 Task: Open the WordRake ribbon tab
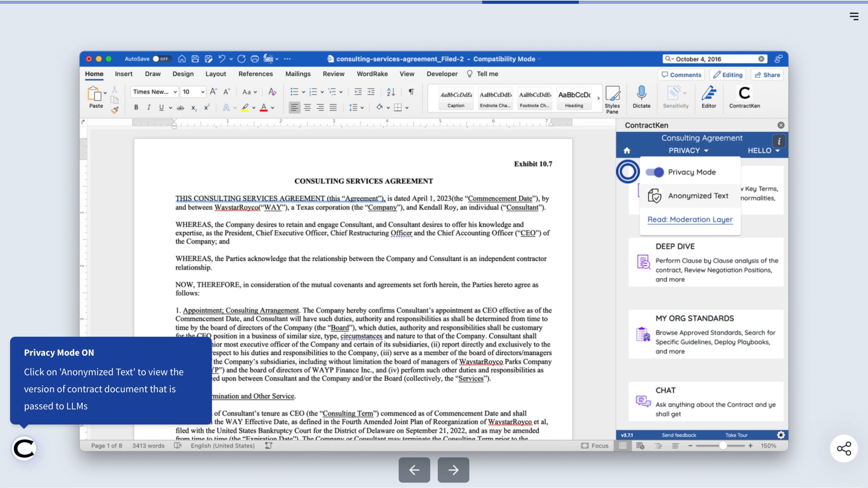coord(372,74)
